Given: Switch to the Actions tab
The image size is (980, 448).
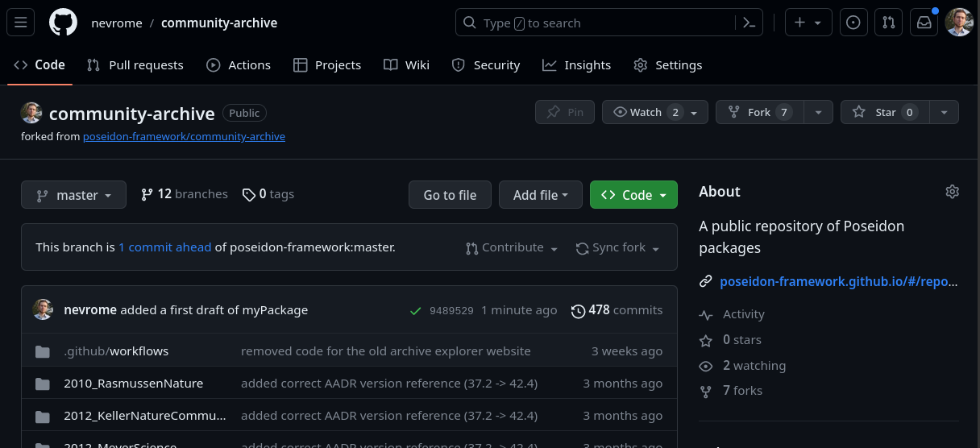Looking at the screenshot, I should click(239, 65).
